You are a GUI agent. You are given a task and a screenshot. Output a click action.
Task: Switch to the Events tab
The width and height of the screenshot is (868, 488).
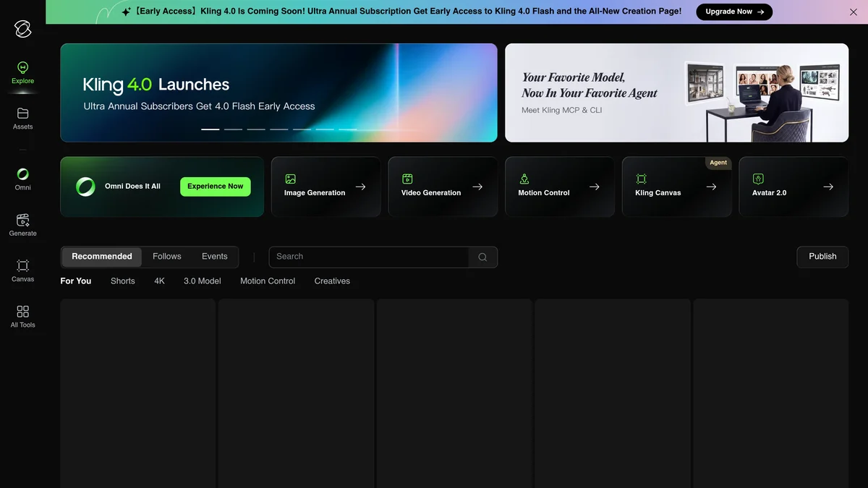pyautogui.click(x=215, y=257)
